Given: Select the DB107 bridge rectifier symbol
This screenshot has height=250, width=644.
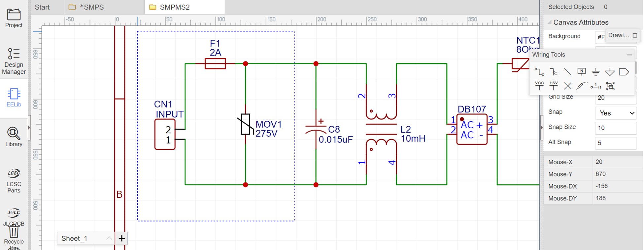Looking at the screenshot, I should pyautogui.click(x=472, y=129).
